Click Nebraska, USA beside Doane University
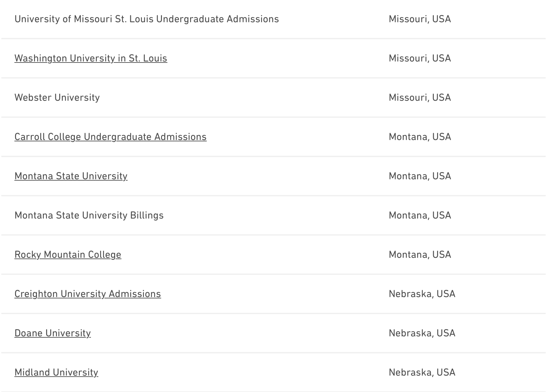The image size is (547, 392). (x=422, y=333)
